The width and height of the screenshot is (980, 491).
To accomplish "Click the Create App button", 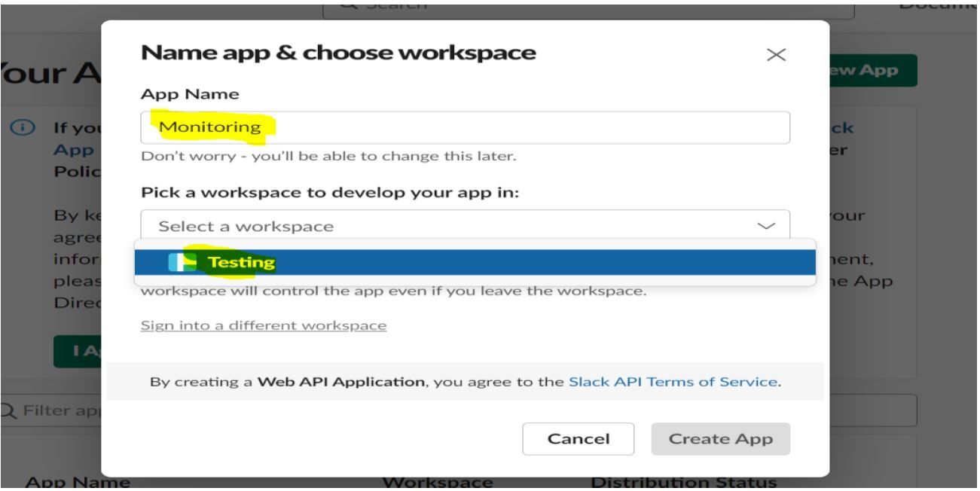I will click(x=720, y=440).
